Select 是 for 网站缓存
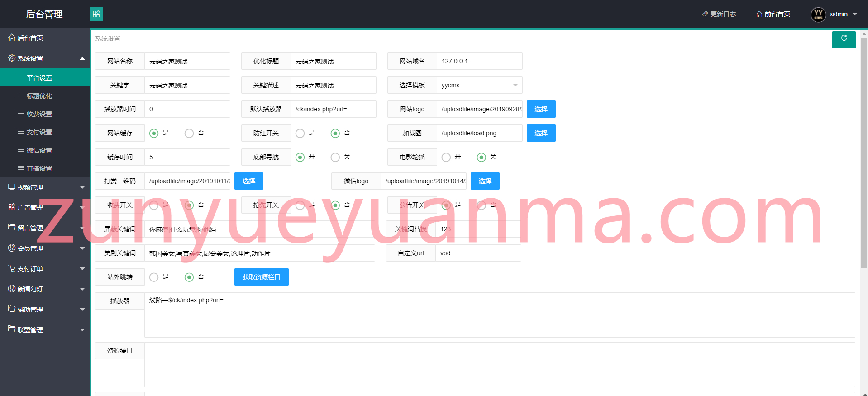868x396 pixels. (154, 133)
